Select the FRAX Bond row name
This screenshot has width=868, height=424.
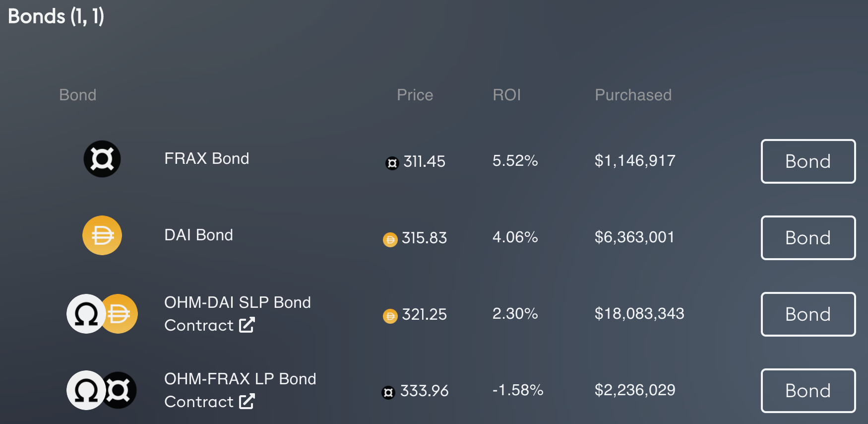[206, 158]
